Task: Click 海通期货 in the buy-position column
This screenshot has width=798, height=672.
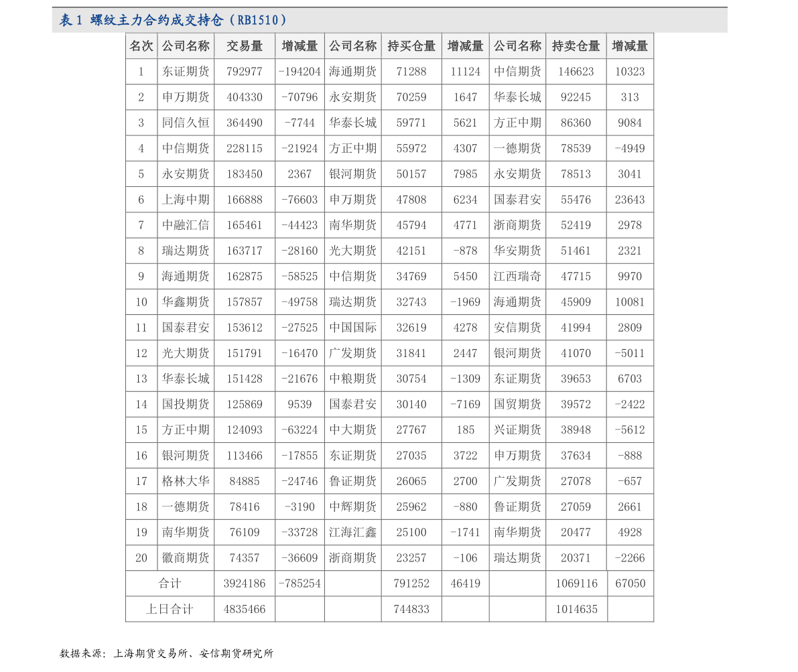Action: (353, 71)
